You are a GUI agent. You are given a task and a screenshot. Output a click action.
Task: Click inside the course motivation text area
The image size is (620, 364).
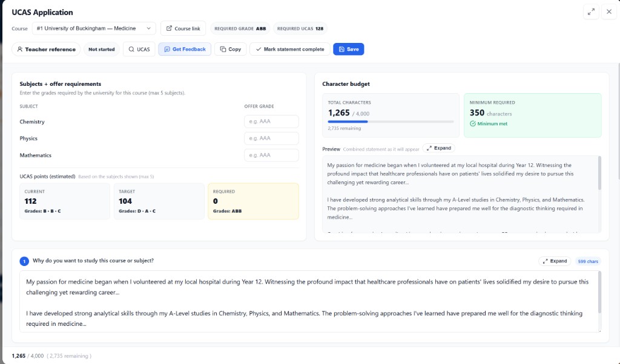click(309, 301)
